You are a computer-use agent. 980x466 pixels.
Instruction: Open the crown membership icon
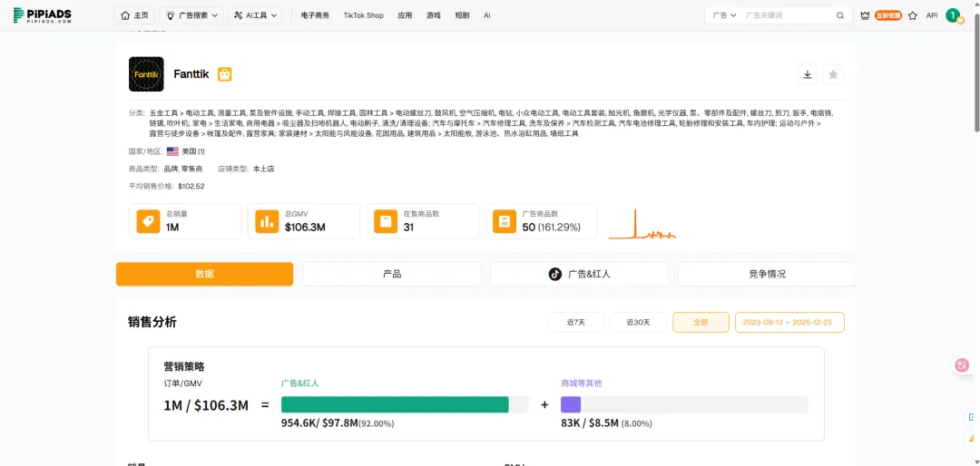865,15
